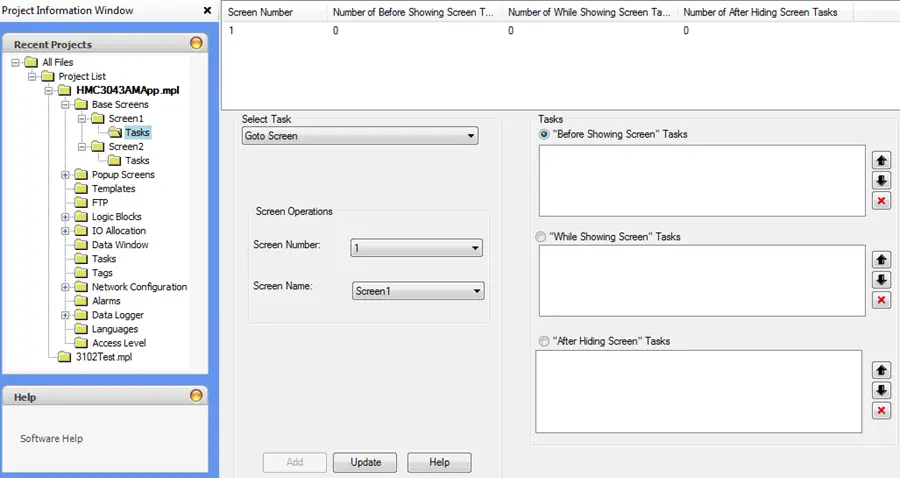Move task up in While Showing Screen list
Viewport: 900px width, 478px height.
coord(881,260)
